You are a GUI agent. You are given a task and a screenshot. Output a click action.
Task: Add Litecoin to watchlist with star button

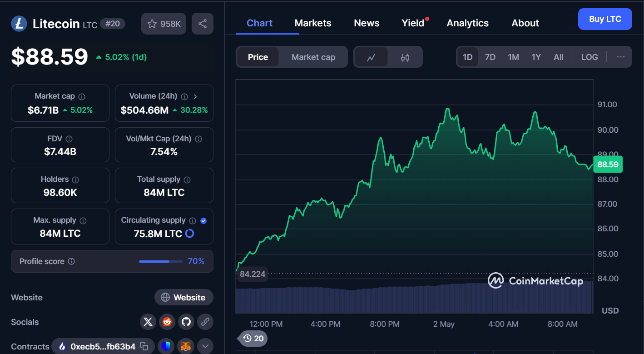[x=164, y=24]
